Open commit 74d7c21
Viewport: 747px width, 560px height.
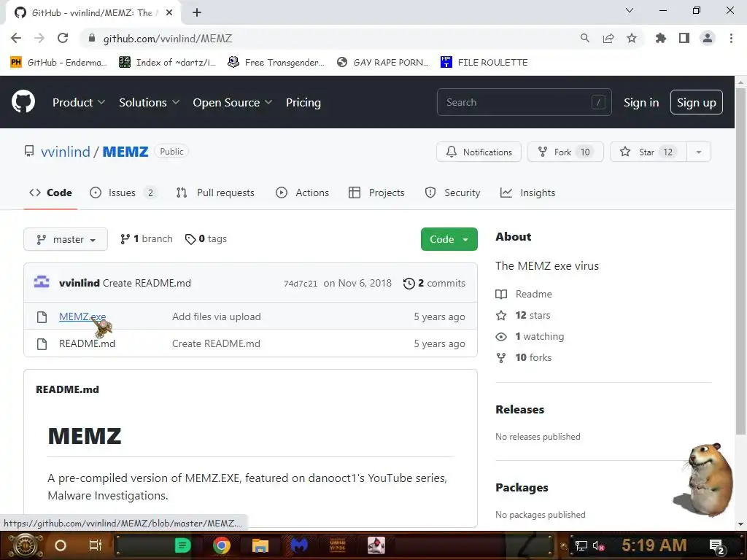pos(300,284)
